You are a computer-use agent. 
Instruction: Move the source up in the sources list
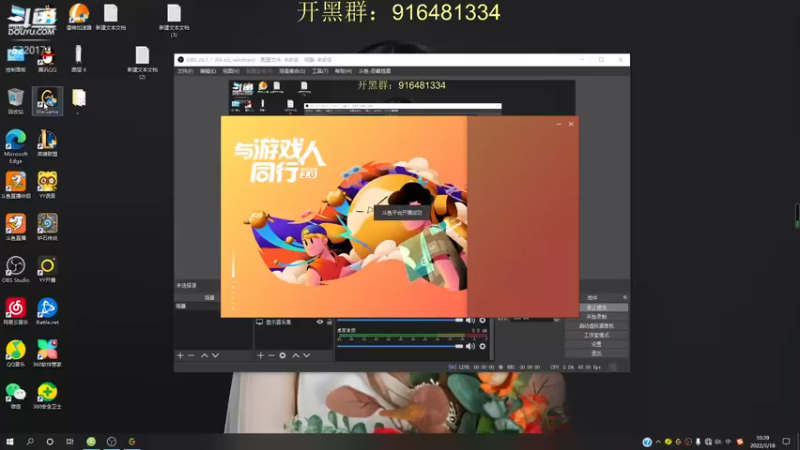pyautogui.click(x=295, y=355)
